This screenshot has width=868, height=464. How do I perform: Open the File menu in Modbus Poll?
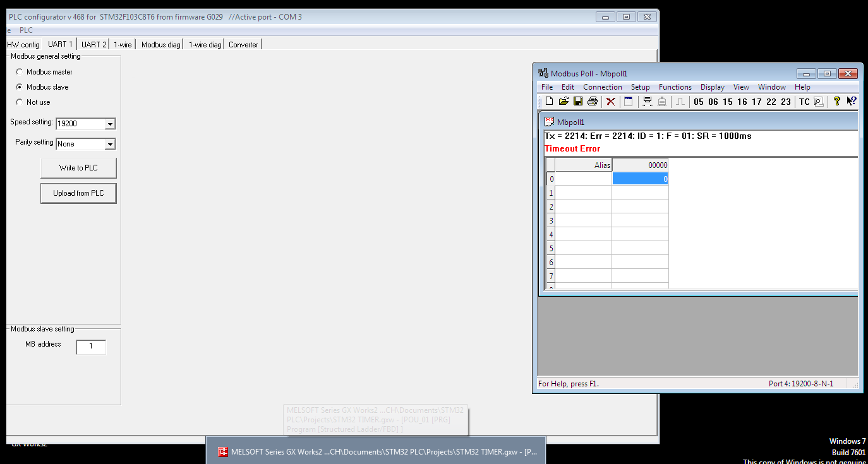click(547, 87)
